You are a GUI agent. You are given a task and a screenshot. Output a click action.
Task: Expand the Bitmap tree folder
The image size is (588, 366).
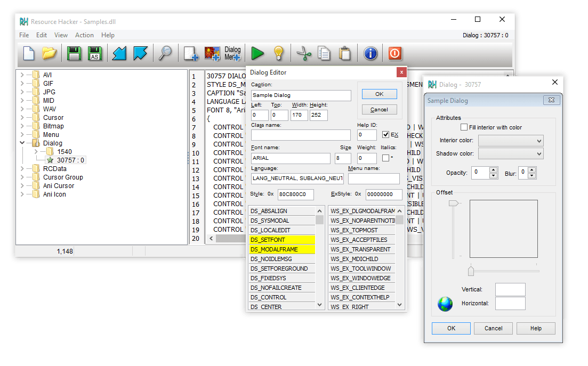click(x=22, y=126)
